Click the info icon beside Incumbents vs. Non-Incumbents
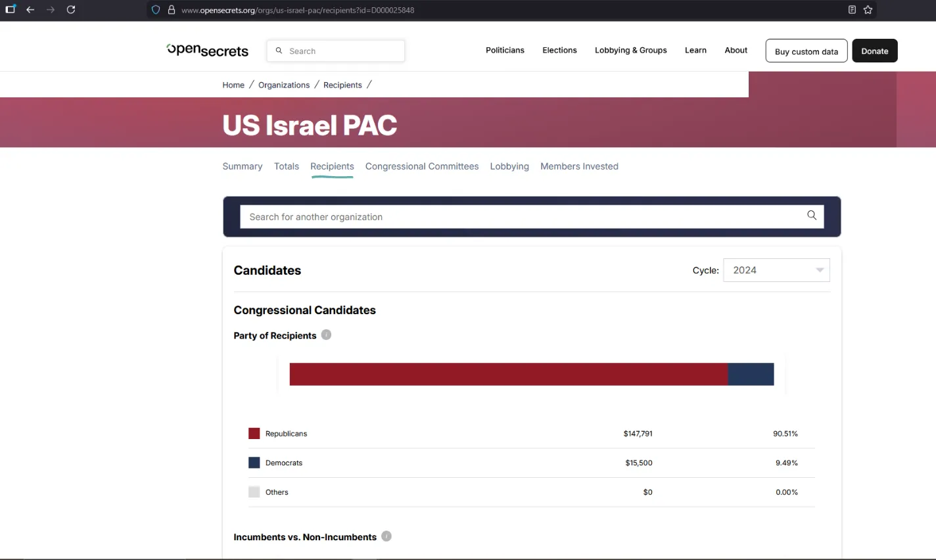Image resolution: width=936 pixels, height=560 pixels. pos(386,536)
